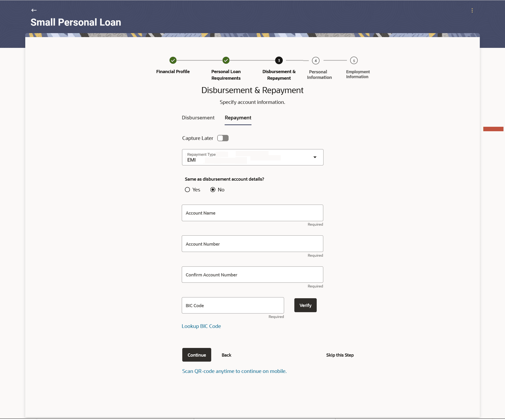Viewport: 505px width, 420px height.
Task: Click into the BIC Code field
Action: pos(233,305)
